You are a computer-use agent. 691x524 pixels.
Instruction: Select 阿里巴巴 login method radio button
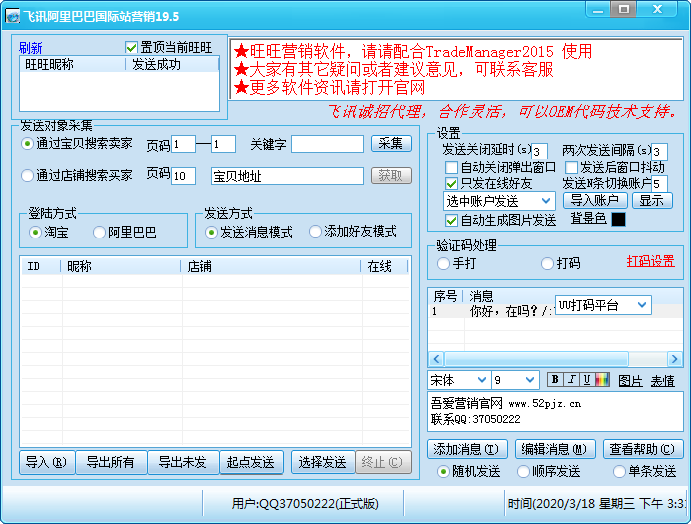click(x=100, y=232)
